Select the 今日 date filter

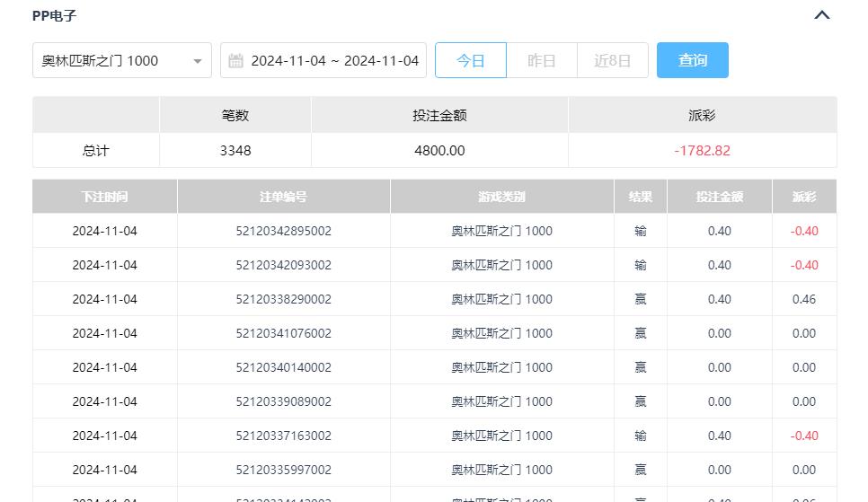click(x=471, y=60)
